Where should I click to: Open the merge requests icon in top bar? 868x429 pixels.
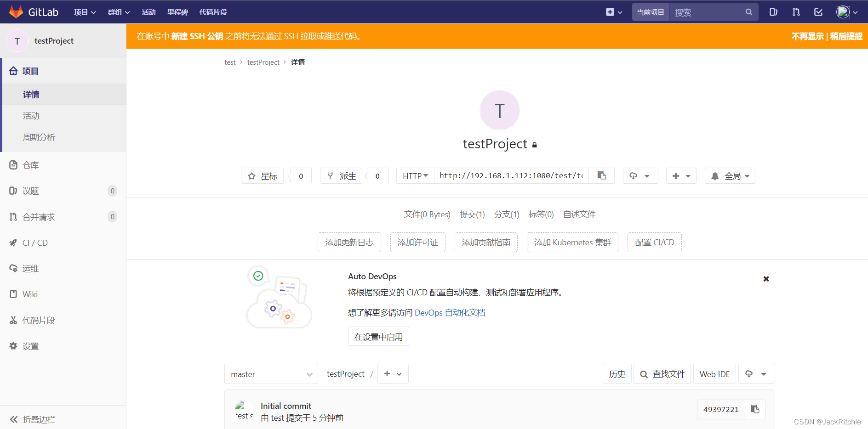[x=795, y=12]
